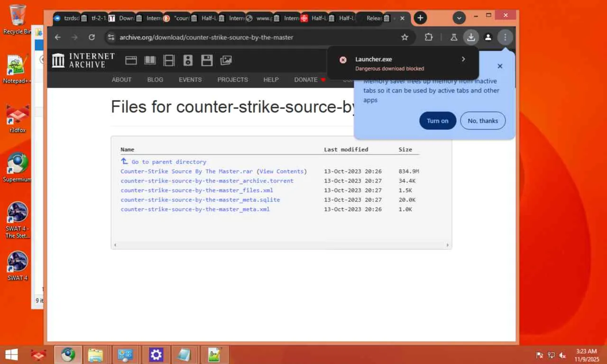The width and height of the screenshot is (607, 364).
Task: Select the Notepad++ desktop shortcut
Action: 17,70
